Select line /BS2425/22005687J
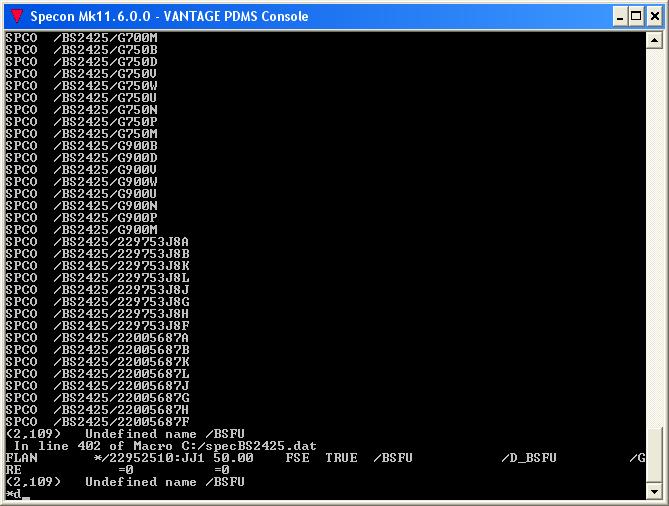Viewport: 669px width, 506px height. pos(97,385)
